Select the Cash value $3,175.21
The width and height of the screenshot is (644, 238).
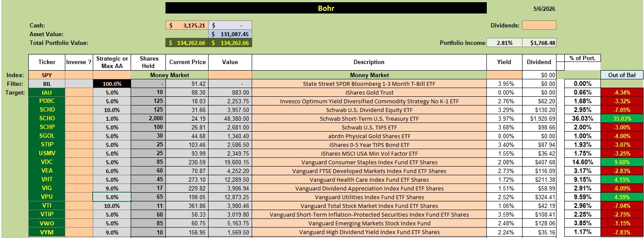click(x=187, y=25)
